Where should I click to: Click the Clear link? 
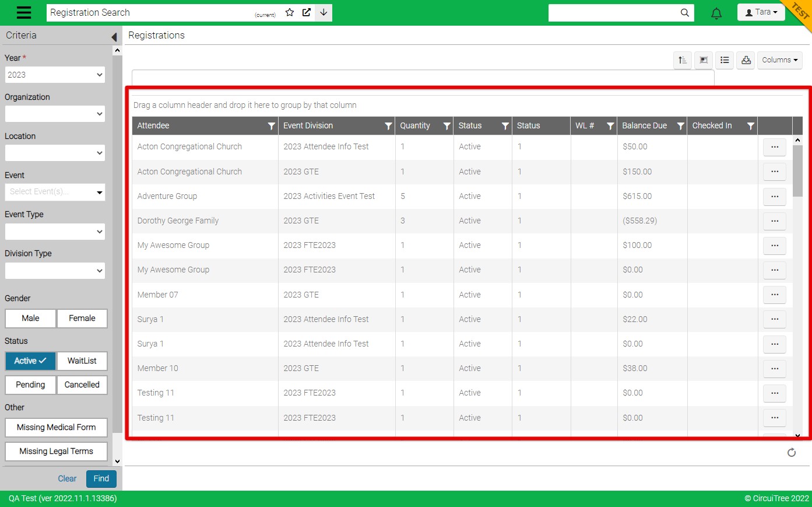tap(67, 479)
